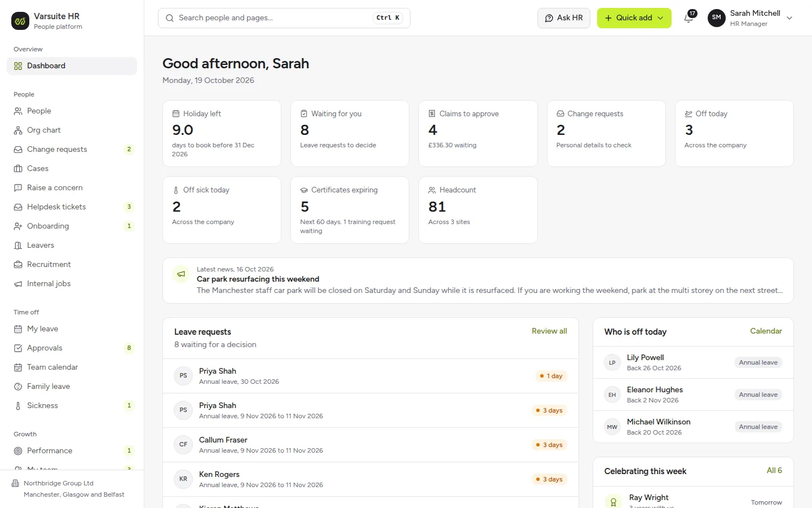Focus the Search people and pages field
Screen dimensions: 812x508
(284, 18)
